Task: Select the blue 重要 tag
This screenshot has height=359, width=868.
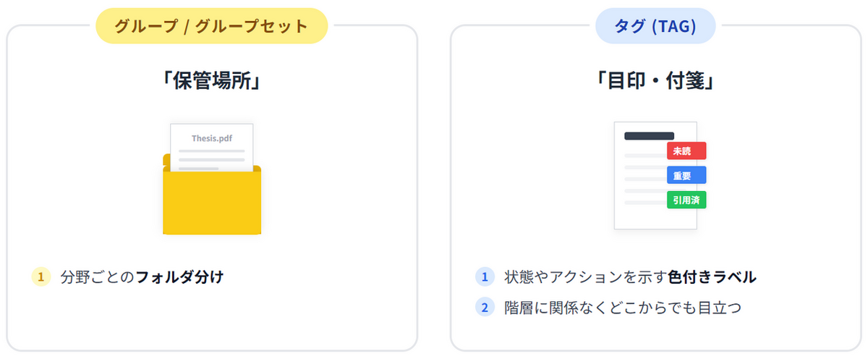Action: (x=686, y=175)
